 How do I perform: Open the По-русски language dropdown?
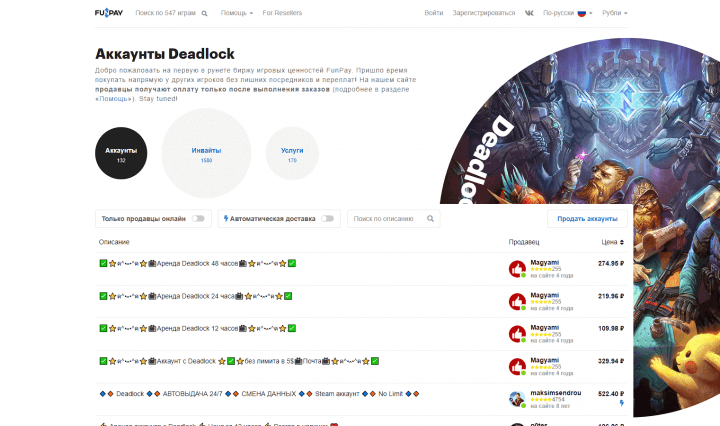coord(568,13)
